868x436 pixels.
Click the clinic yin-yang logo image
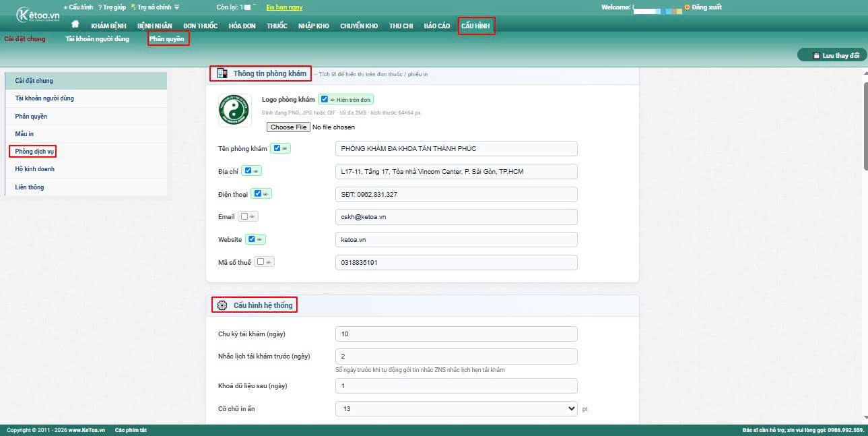pyautogui.click(x=234, y=111)
